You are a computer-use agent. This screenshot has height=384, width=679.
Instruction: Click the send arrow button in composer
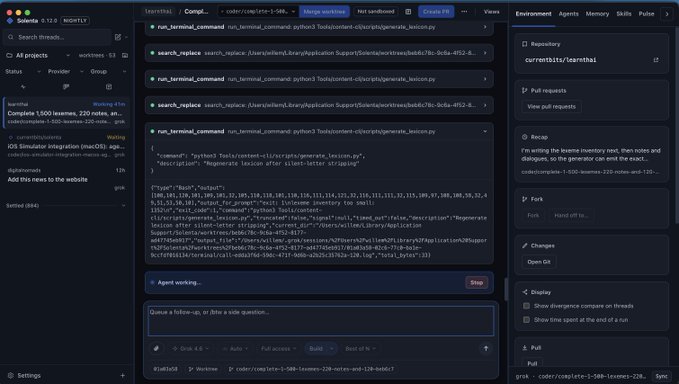click(x=485, y=349)
